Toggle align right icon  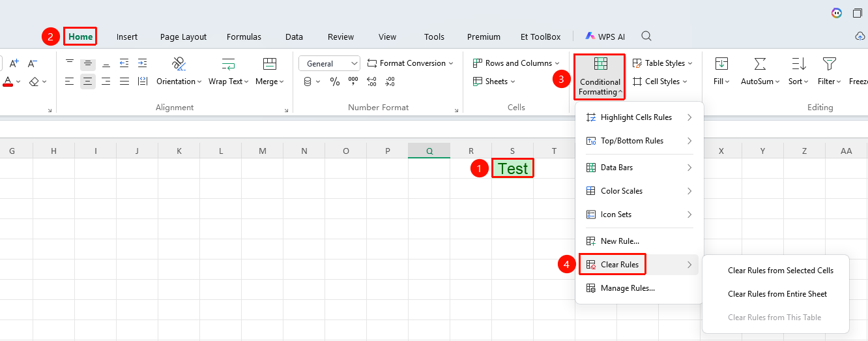[106, 82]
